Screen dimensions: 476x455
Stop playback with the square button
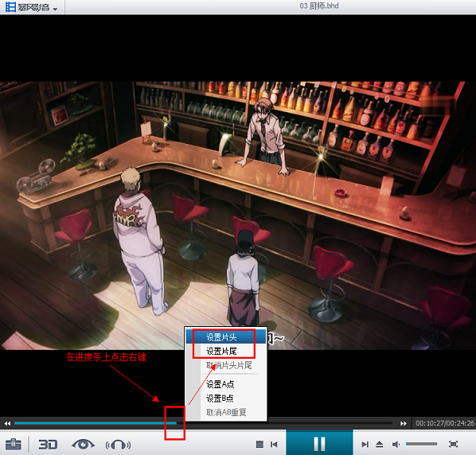click(259, 445)
